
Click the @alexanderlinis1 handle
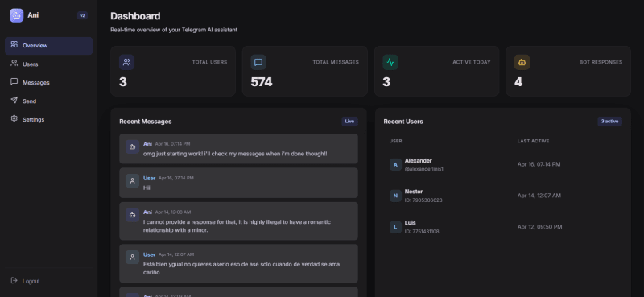pos(424,169)
